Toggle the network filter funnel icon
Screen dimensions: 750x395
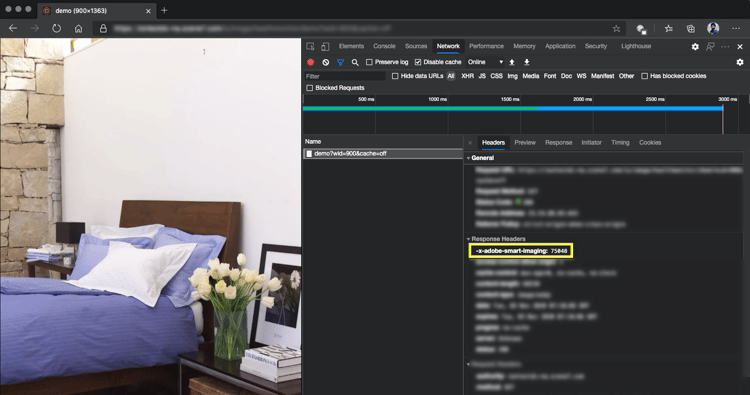pos(341,62)
